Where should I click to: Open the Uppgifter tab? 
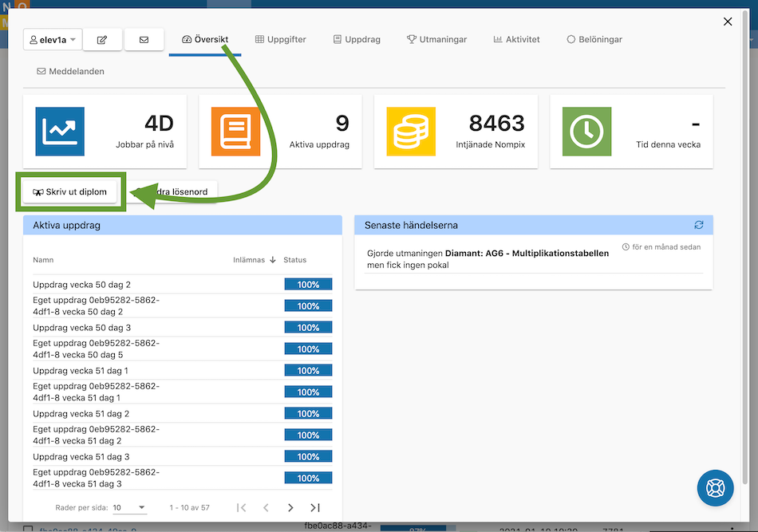pos(280,40)
